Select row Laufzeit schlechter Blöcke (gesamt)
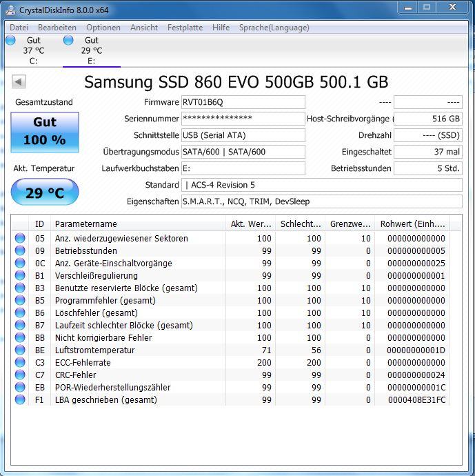 [230, 326]
